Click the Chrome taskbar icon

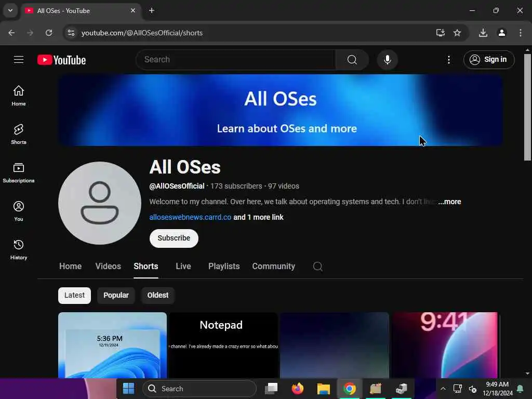(350, 389)
